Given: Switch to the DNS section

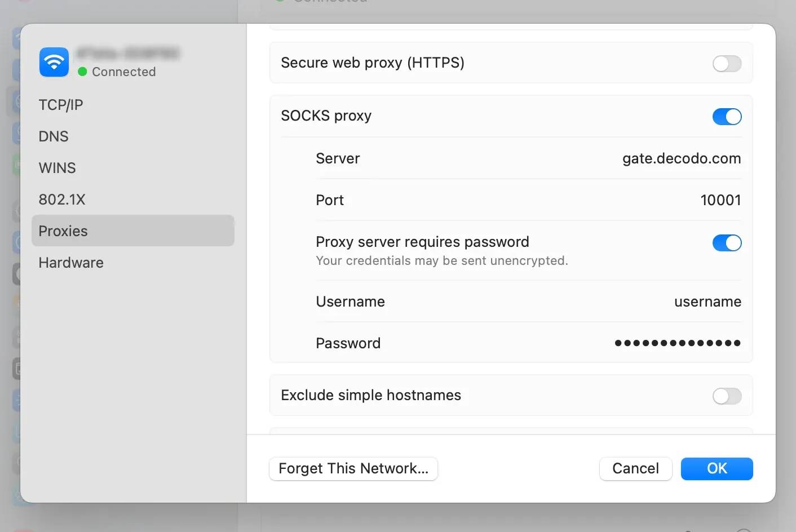Looking at the screenshot, I should click(54, 136).
